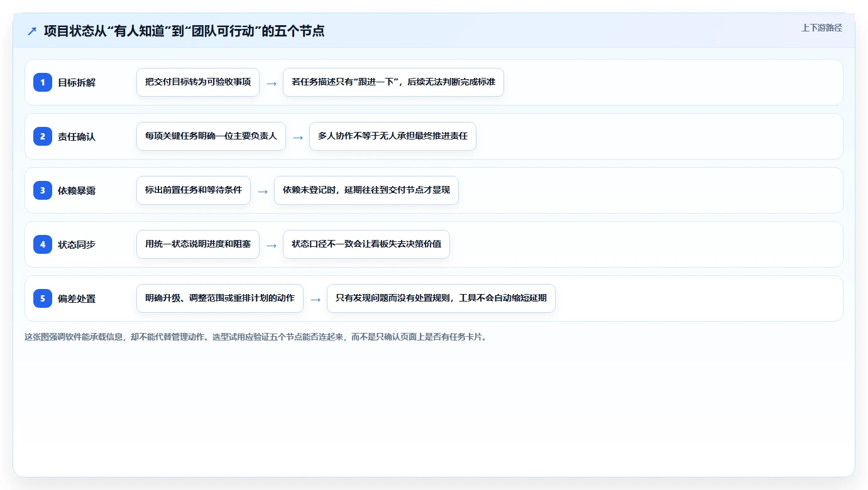Click the box 多人协作不等于无人承担最终推进责任
868x490 pixels.
[393, 136]
